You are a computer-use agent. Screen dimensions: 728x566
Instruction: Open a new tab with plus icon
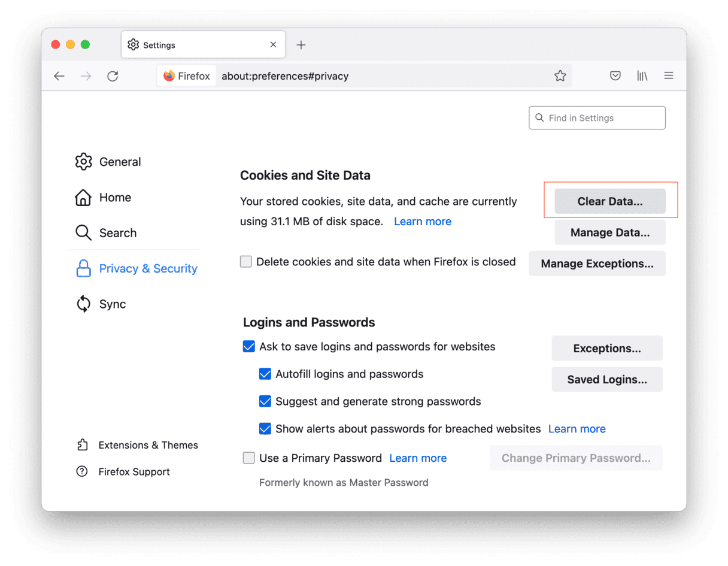(x=301, y=45)
